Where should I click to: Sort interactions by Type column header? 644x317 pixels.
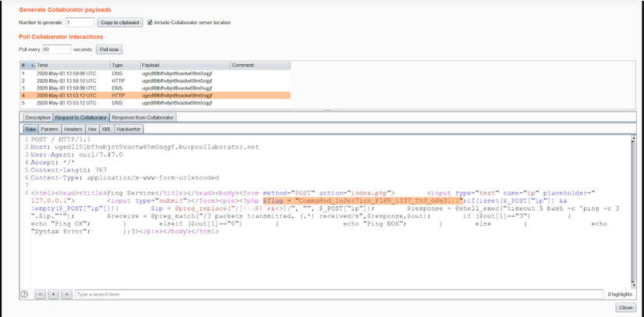tap(125, 65)
